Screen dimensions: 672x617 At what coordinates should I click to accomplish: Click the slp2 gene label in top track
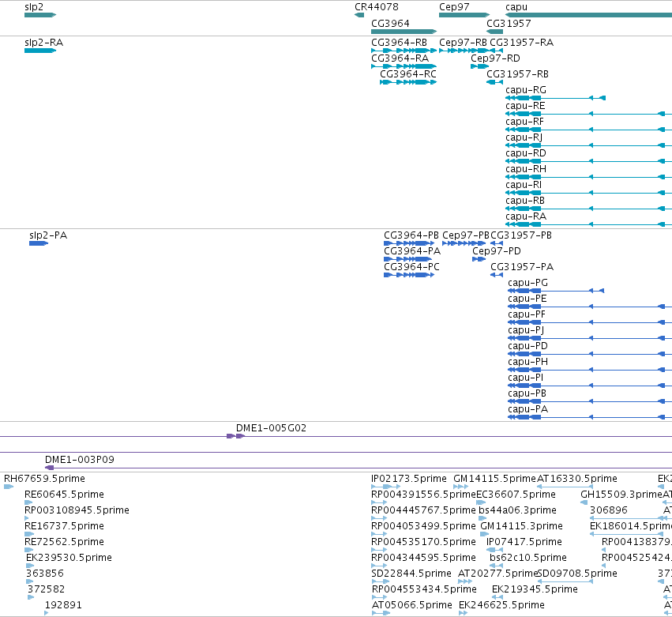click(x=34, y=7)
